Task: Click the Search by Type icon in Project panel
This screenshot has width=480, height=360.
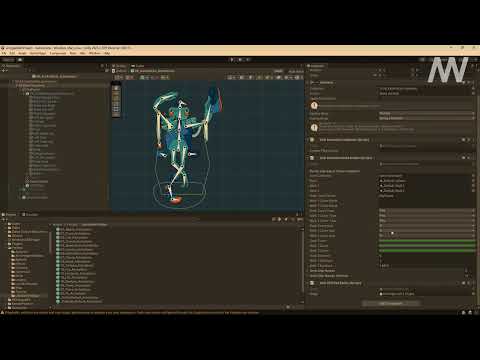Action: coord(279,219)
